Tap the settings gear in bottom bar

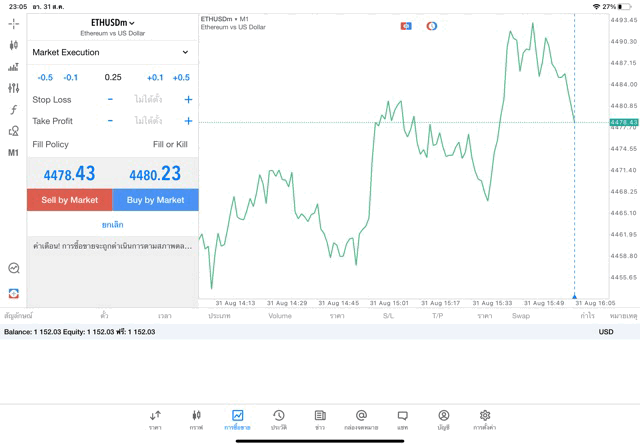484,419
